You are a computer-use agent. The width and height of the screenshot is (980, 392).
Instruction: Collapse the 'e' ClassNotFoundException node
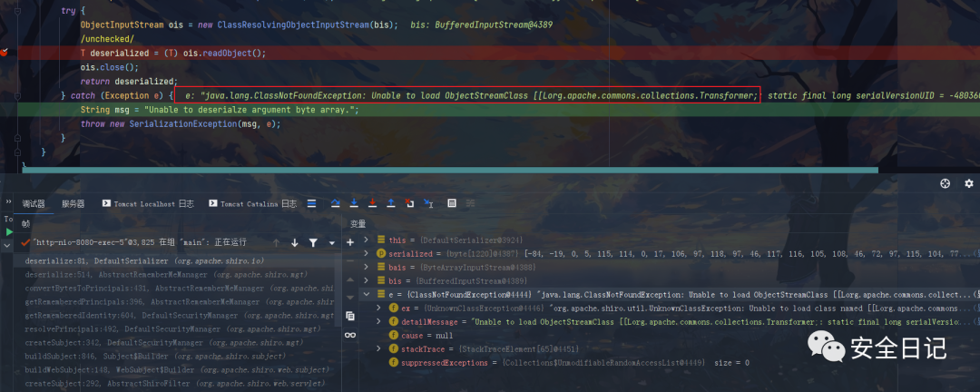click(367, 295)
